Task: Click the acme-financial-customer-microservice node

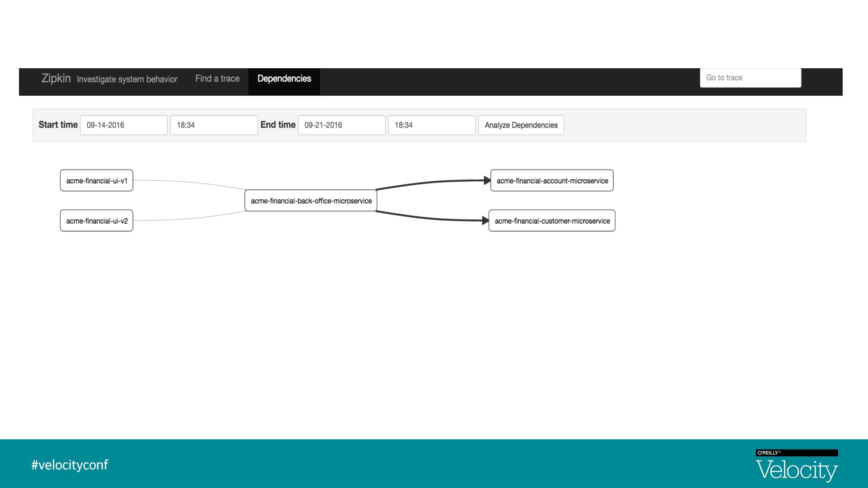Action: [x=552, y=221]
